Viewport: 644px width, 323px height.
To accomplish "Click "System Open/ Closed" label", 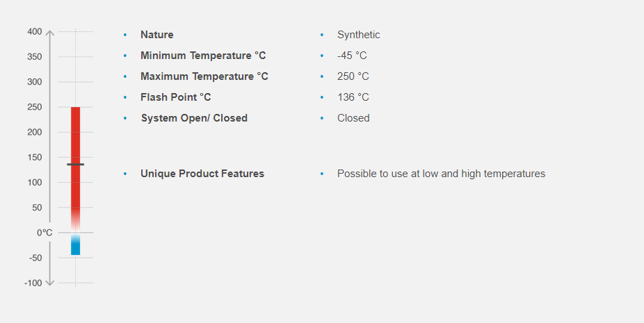I will click(194, 118).
